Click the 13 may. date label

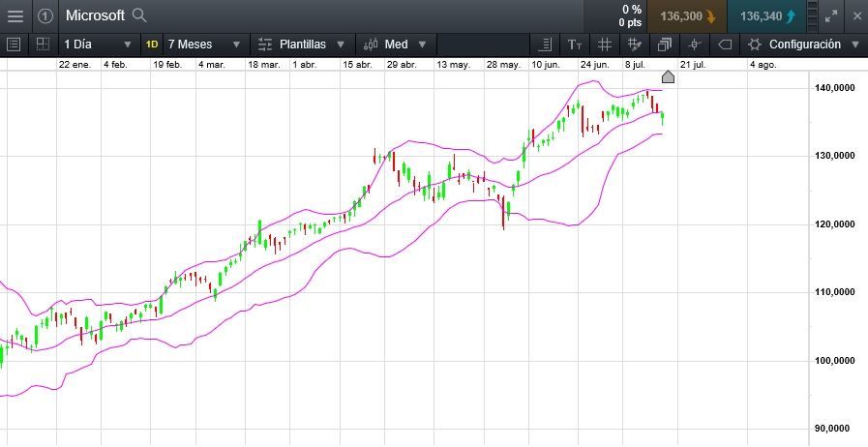[x=454, y=65]
